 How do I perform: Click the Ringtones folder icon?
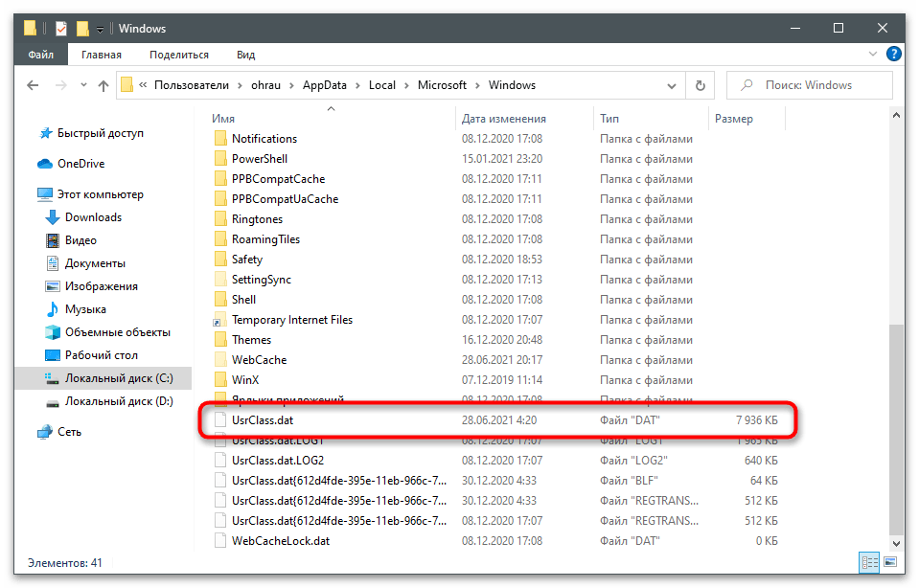tap(220, 219)
